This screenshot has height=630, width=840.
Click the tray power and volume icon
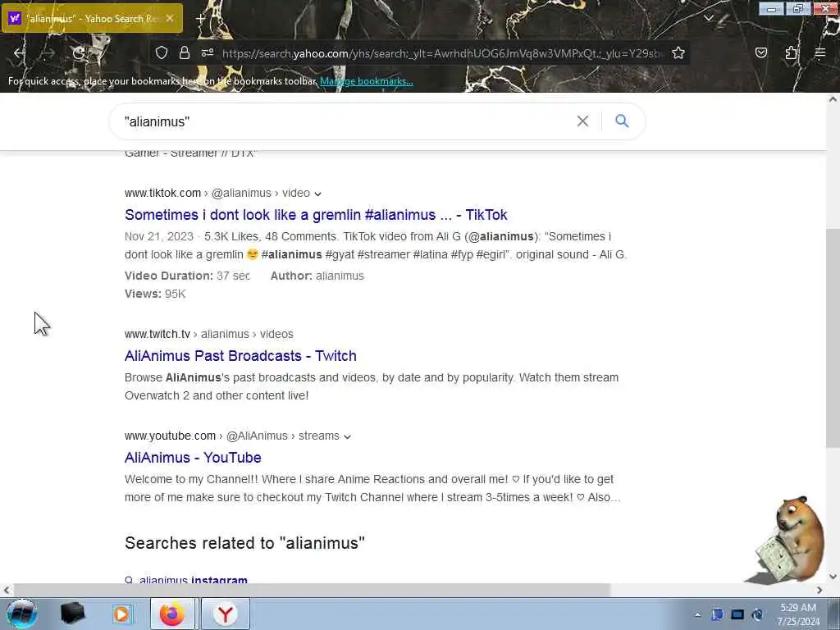pyautogui.click(x=757, y=614)
